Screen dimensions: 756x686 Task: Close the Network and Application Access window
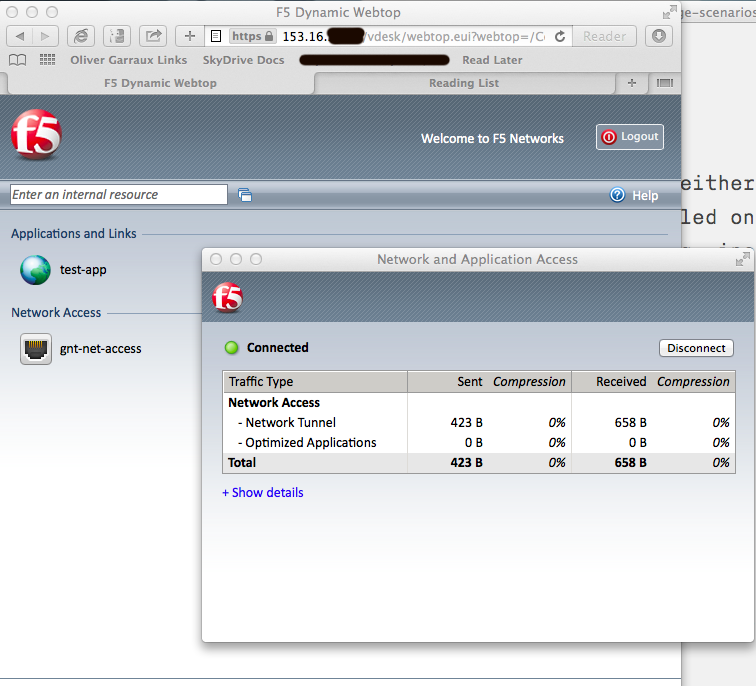coord(216,259)
